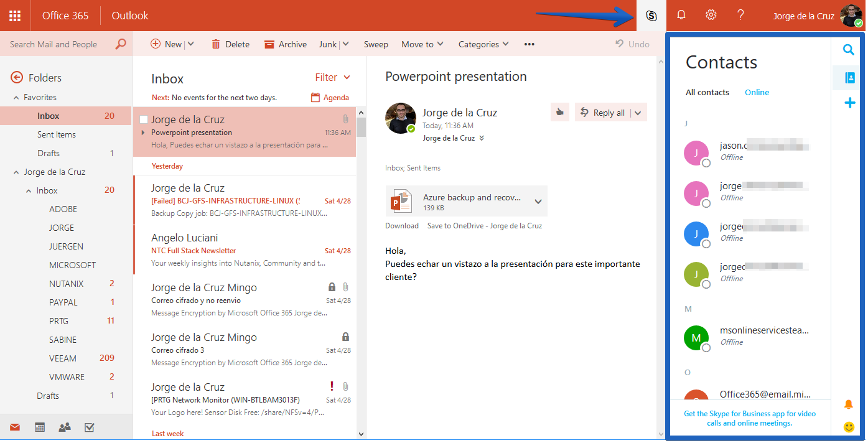Click the like thumbs-up icon on message
868x443 pixels.
click(x=560, y=113)
